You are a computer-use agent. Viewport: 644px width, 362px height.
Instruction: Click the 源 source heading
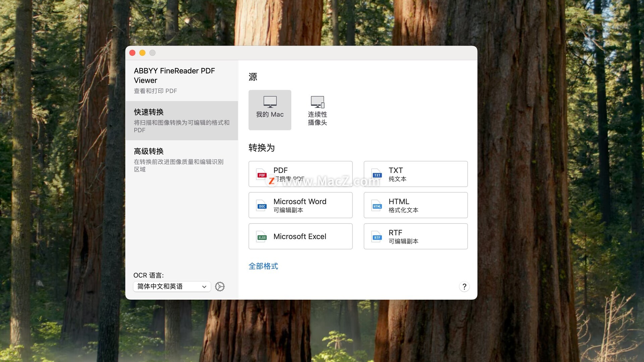point(253,77)
